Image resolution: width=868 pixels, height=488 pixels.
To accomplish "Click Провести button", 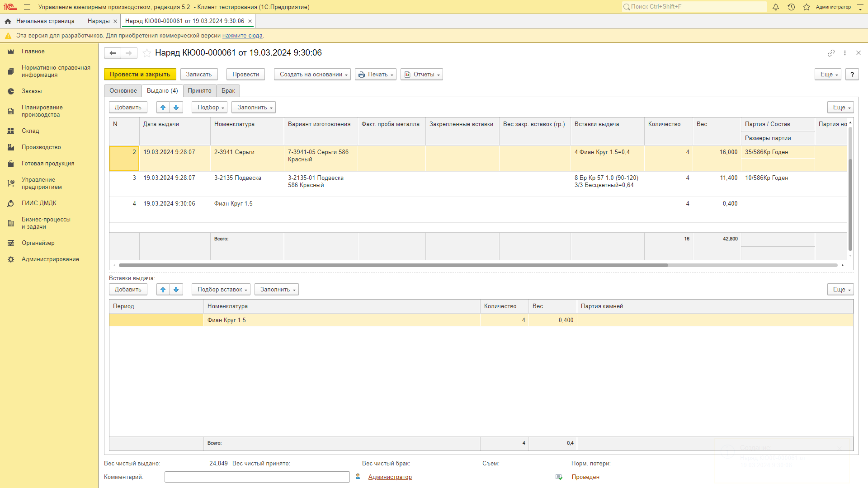I will 246,75.
